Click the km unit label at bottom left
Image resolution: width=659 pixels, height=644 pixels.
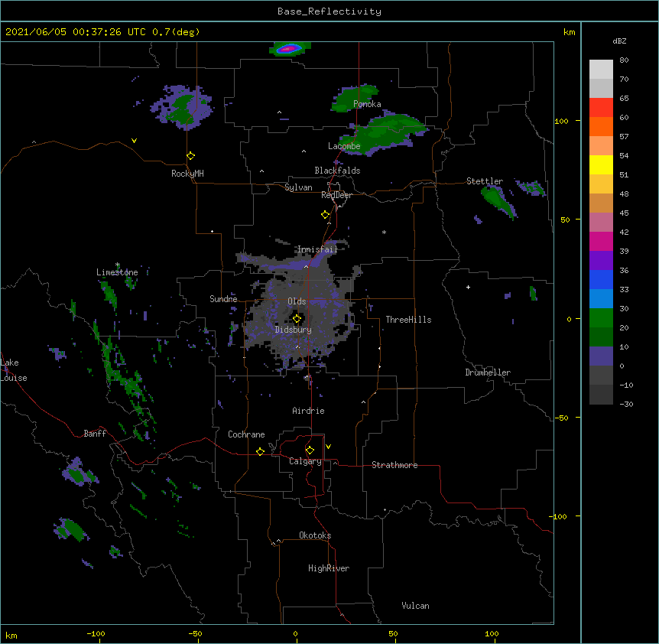pos(11,635)
